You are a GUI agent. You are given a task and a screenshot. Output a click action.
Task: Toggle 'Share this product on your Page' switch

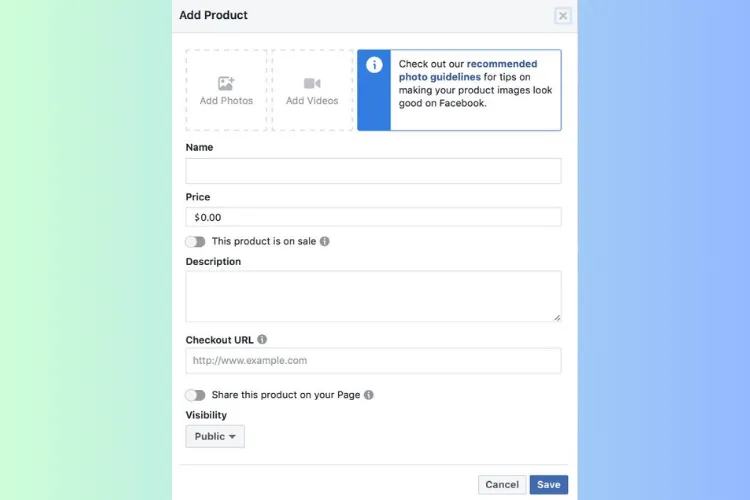pos(195,395)
